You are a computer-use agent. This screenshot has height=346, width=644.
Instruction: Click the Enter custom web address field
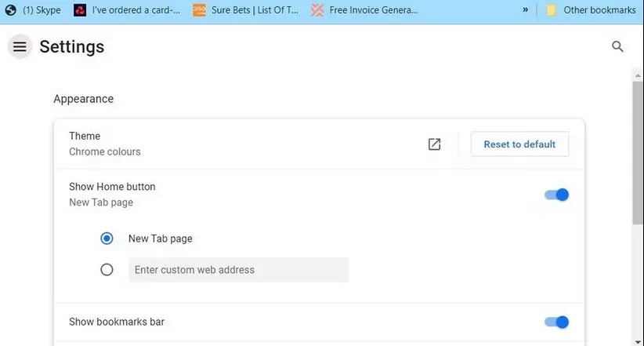point(238,270)
